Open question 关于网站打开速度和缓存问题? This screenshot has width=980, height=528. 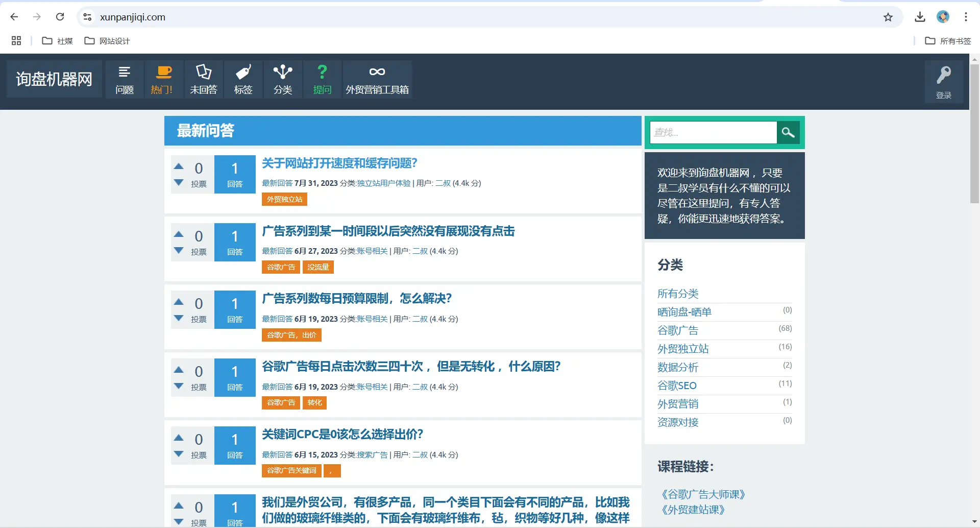[x=339, y=163]
